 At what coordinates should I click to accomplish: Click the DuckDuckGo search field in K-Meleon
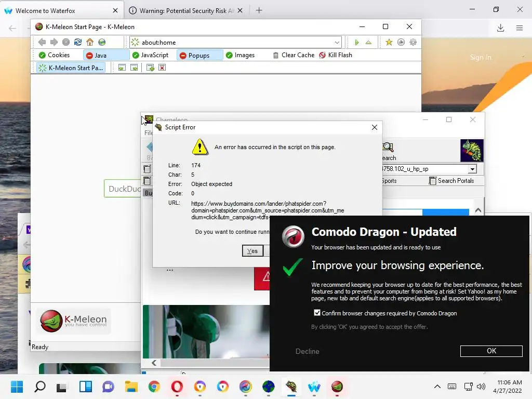click(x=123, y=188)
